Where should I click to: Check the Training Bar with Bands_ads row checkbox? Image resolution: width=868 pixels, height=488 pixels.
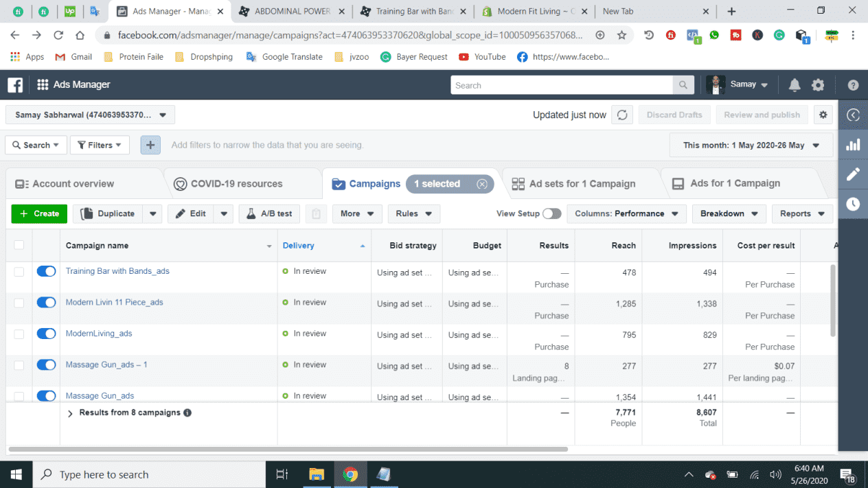pos(19,272)
